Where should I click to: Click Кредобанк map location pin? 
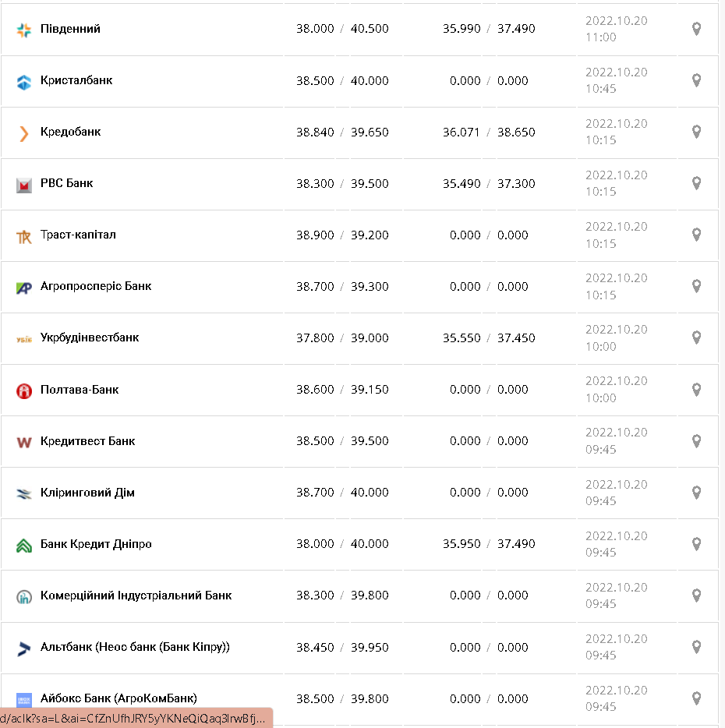point(696,132)
